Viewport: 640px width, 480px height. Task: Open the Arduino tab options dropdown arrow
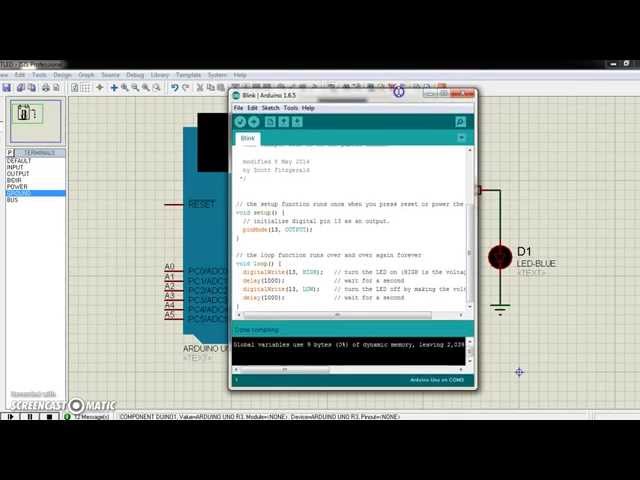point(461,138)
